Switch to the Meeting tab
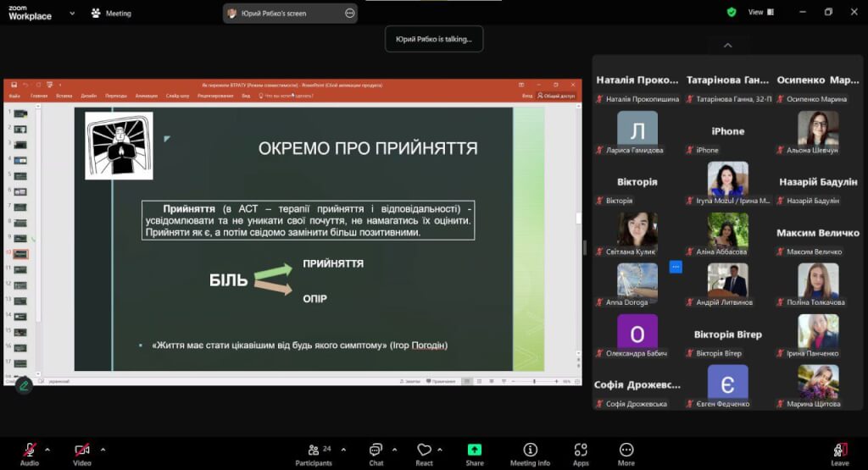The width and height of the screenshot is (868, 470). pos(110,14)
